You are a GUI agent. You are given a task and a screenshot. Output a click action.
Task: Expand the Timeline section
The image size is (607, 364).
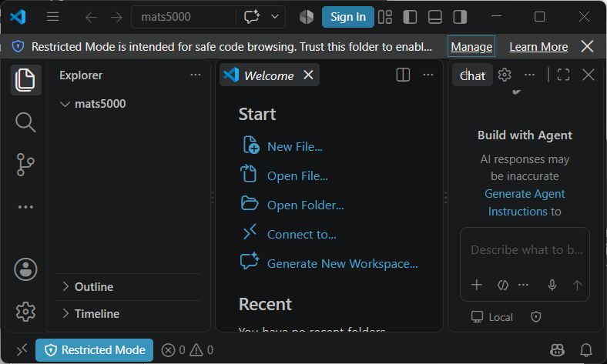point(128,314)
